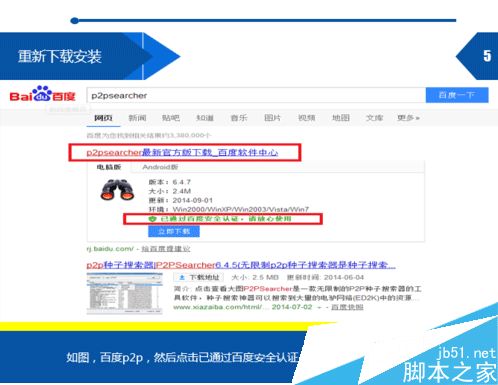Screen dimensions: 498x385
Task: Click the binoculars P2PSearcher software icon
Action: (117, 190)
